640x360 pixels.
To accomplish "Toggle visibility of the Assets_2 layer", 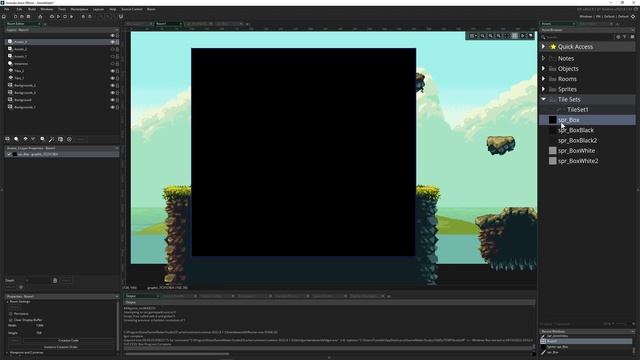I will coord(112,49).
